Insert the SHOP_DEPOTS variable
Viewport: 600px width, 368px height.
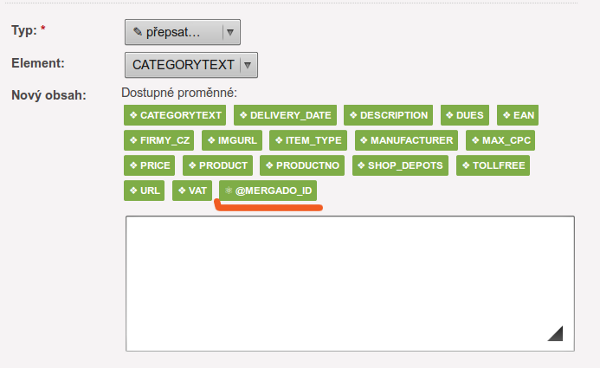point(400,166)
